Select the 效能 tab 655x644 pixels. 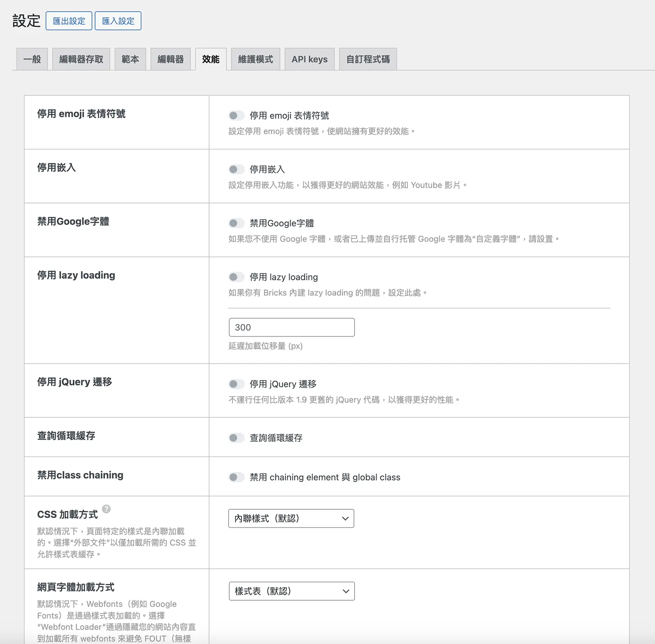click(211, 59)
